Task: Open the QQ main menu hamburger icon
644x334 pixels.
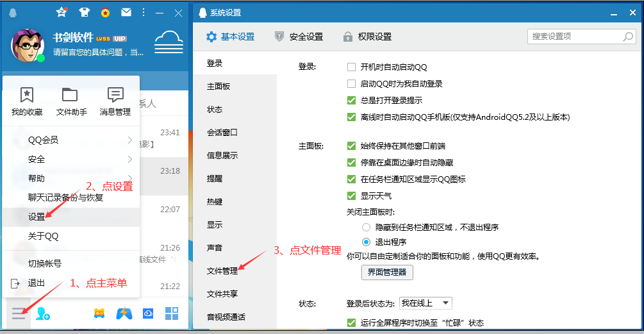Action: click(x=19, y=314)
